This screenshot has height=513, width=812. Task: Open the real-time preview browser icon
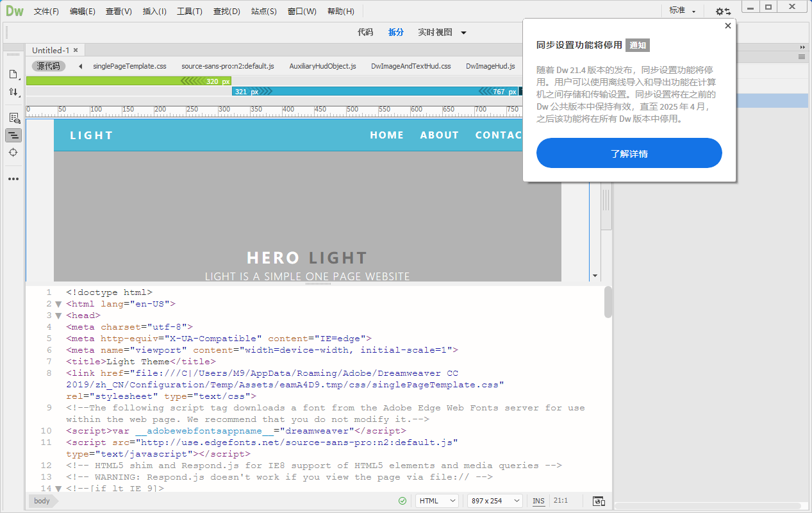(599, 501)
